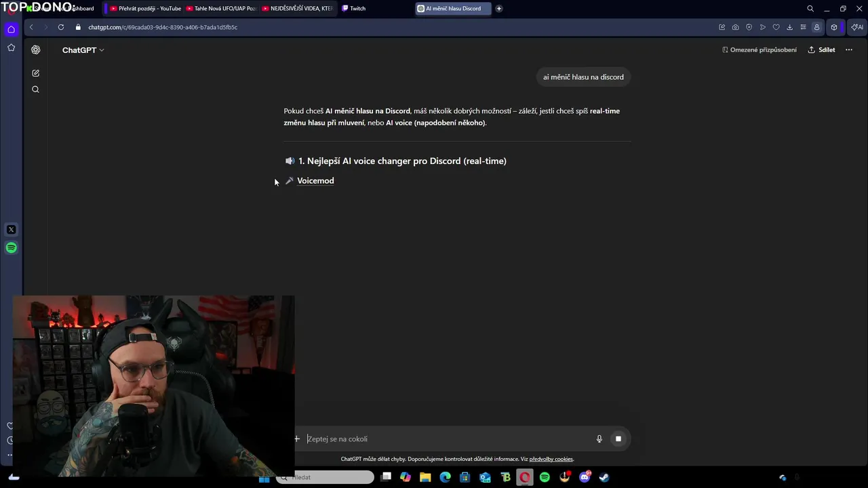The width and height of the screenshot is (868, 488).
Task: Switch to the Tahle Nová UFO/UAP tab
Action: (x=221, y=8)
